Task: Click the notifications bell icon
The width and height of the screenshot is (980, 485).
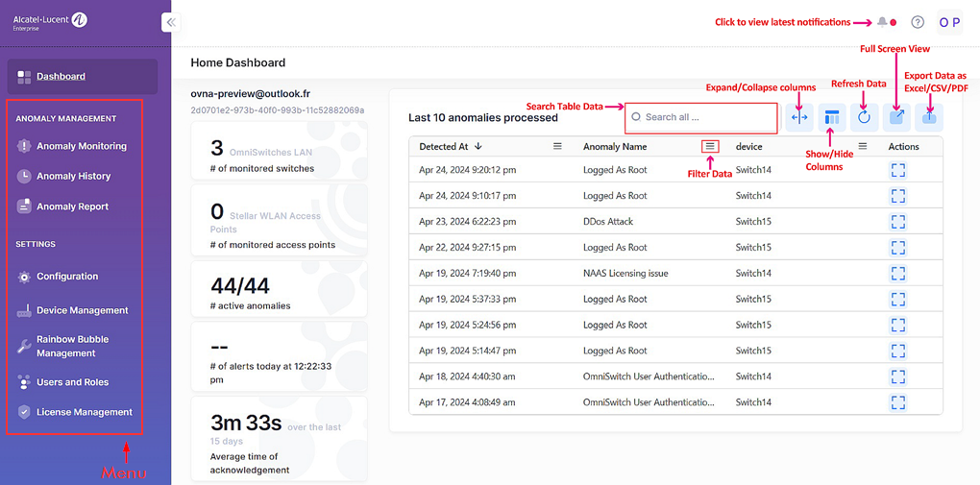Action: pyautogui.click(x=883, y=22)
